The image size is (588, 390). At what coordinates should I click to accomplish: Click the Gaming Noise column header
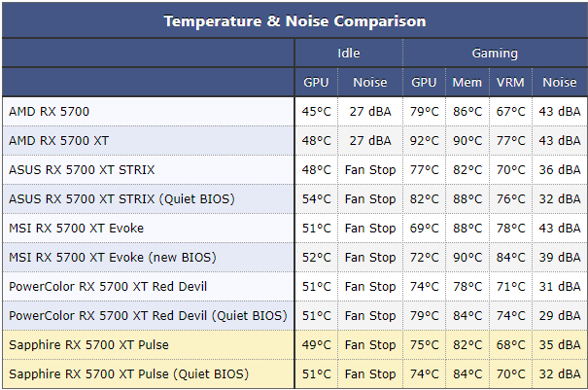point(560,83)
